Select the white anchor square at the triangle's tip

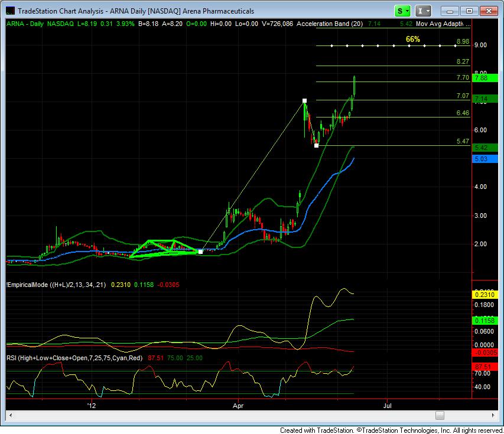(x=200, y=252)
